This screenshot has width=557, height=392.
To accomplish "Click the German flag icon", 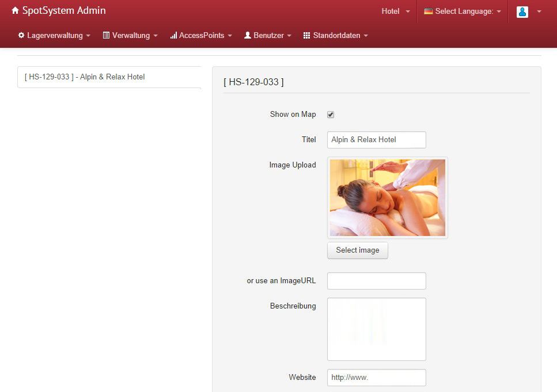I will [429, 12].
